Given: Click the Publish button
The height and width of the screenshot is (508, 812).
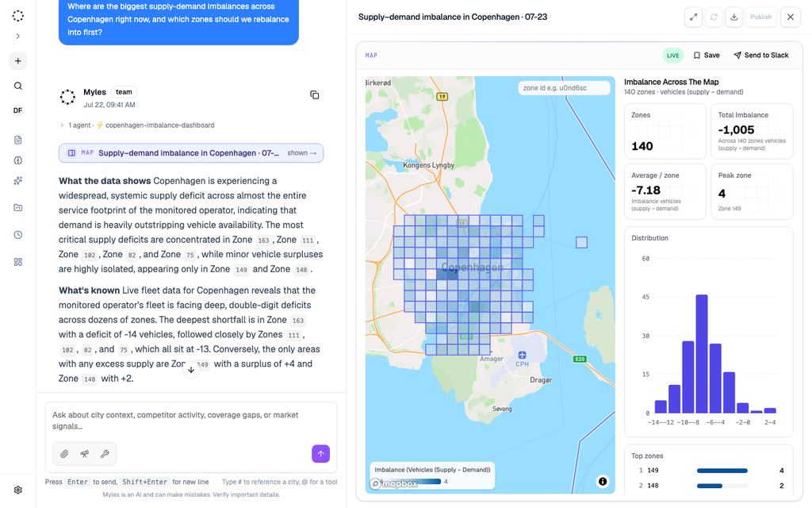Looking at the screenshot, I should pos(760,17).
